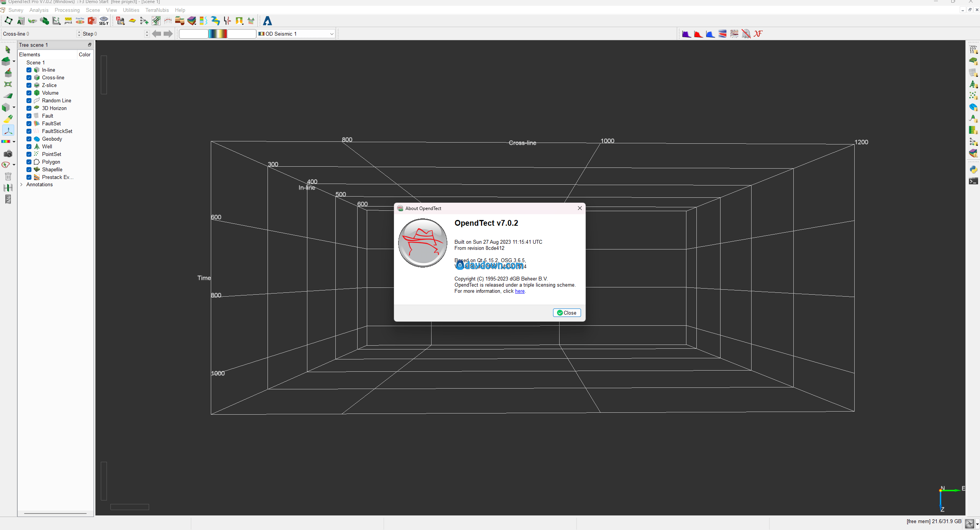This screenshot has width=980, height=530.
Task: Click the color range maximum field
Action: pos(241,34)
